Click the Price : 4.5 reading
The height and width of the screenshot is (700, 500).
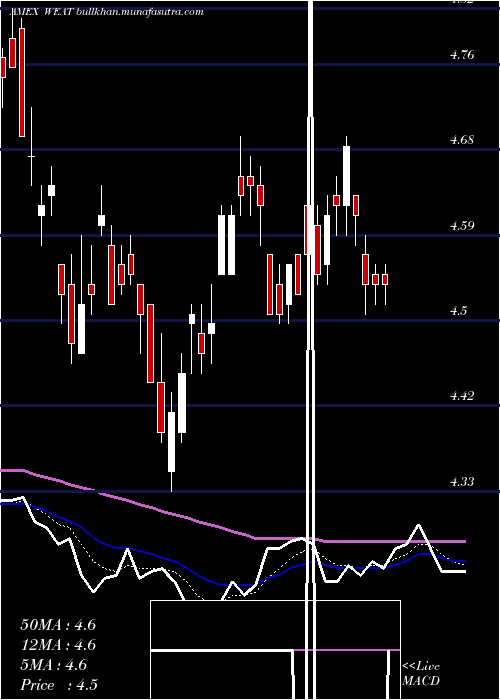pos(59,685)
